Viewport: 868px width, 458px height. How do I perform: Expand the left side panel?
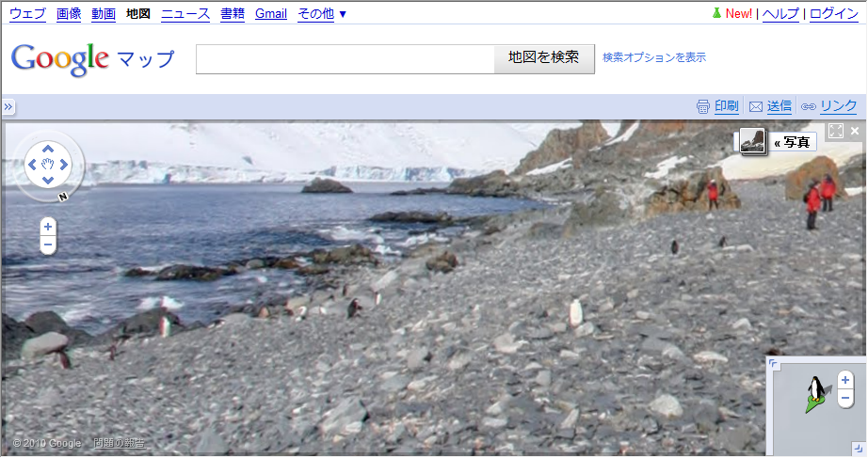point(8,107)
